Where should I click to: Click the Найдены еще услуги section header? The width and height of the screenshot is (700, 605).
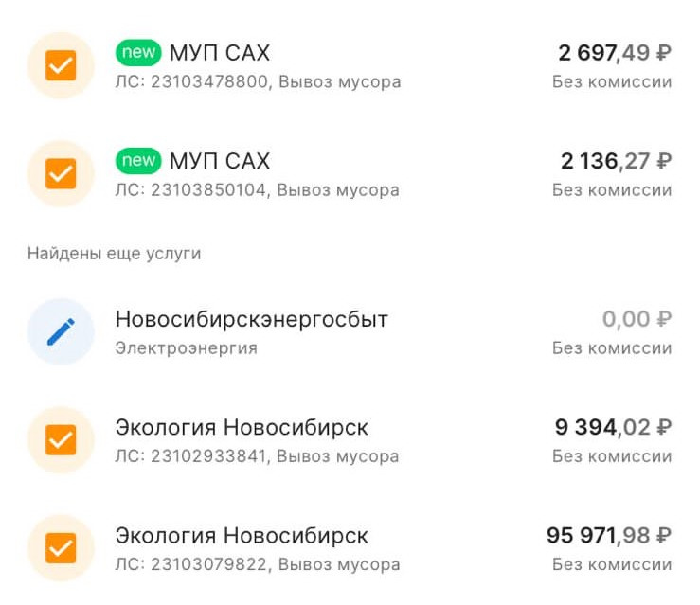[114, 254]
